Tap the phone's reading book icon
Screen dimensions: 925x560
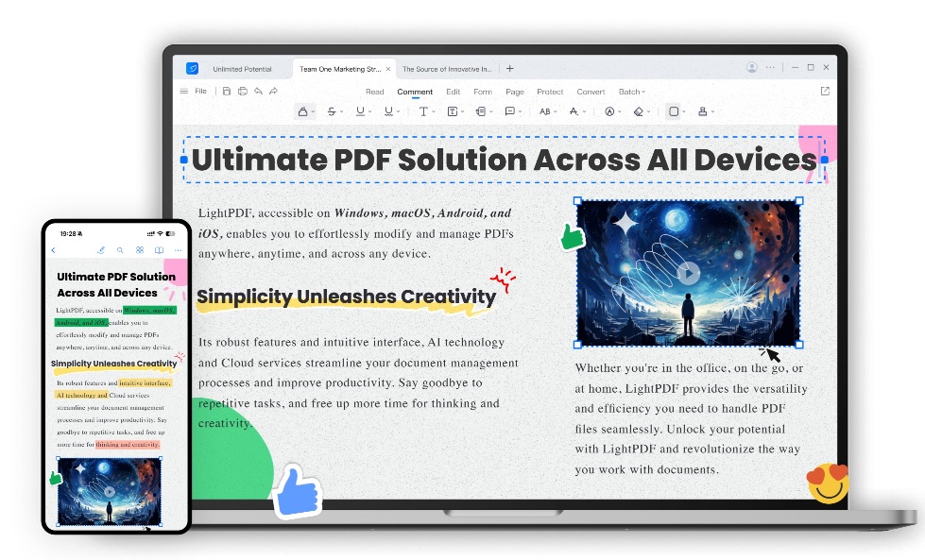click(159, 250)
